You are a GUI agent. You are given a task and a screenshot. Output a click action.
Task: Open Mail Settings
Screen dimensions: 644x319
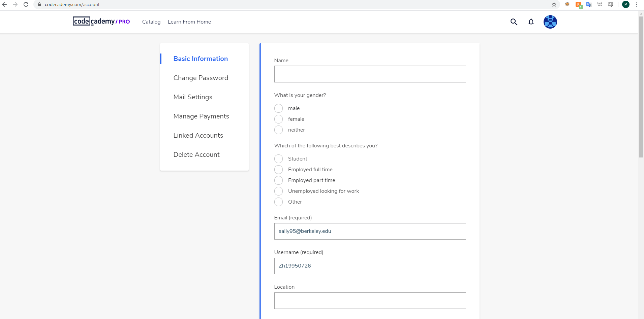click(x=193, y=97)
